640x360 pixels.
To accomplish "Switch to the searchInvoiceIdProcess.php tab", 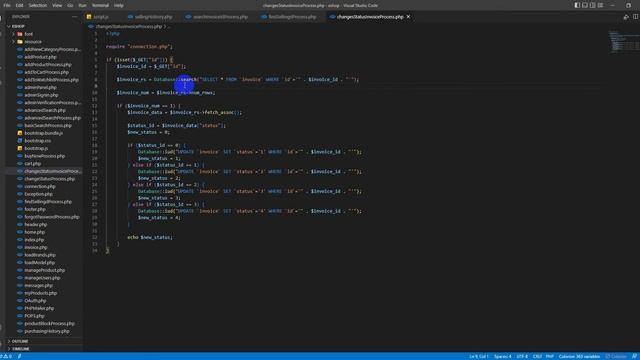I will [x=220, y=17].
